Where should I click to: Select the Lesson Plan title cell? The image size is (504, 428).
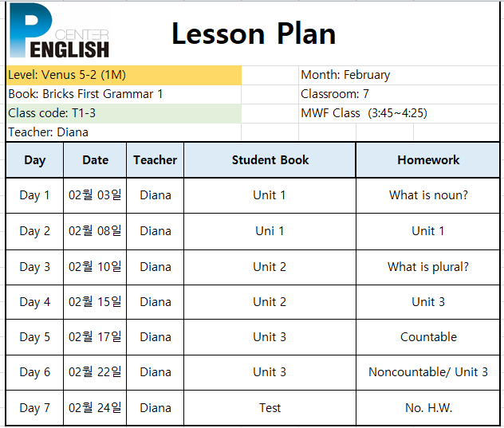click(254, 33)
